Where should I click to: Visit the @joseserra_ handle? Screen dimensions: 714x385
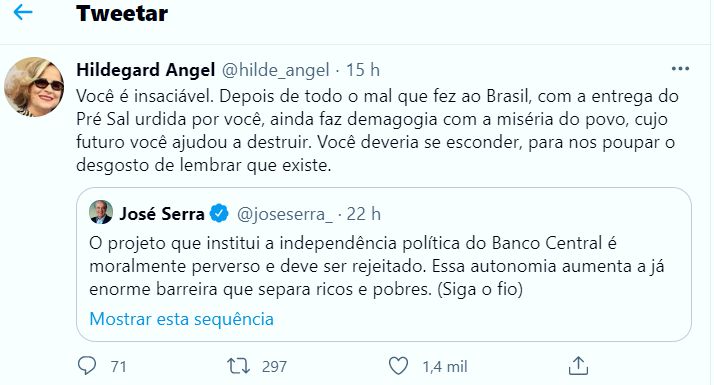tap(285, 214)
